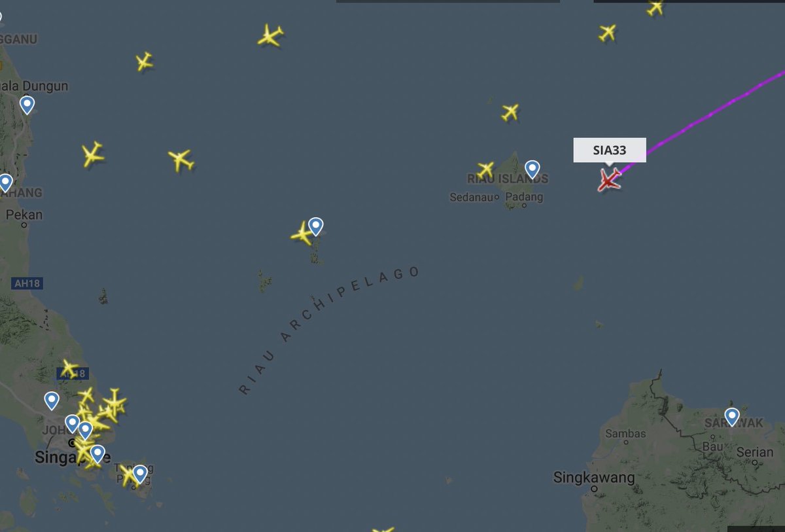Screen dimensions: 785x532
Task: Select the plane next to the archipelago airport pin
Action: click(x=302, y=233)
